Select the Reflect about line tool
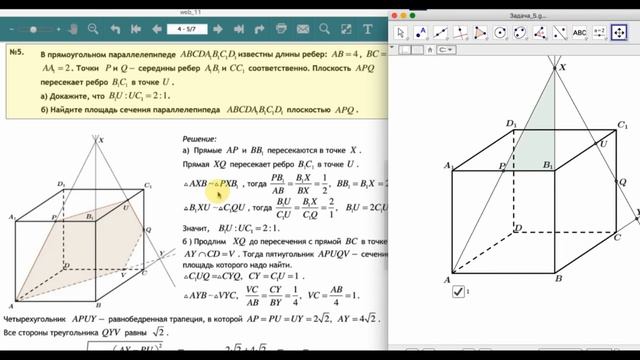Viewport: 640px width, 360px height. (x=559, y=33)
